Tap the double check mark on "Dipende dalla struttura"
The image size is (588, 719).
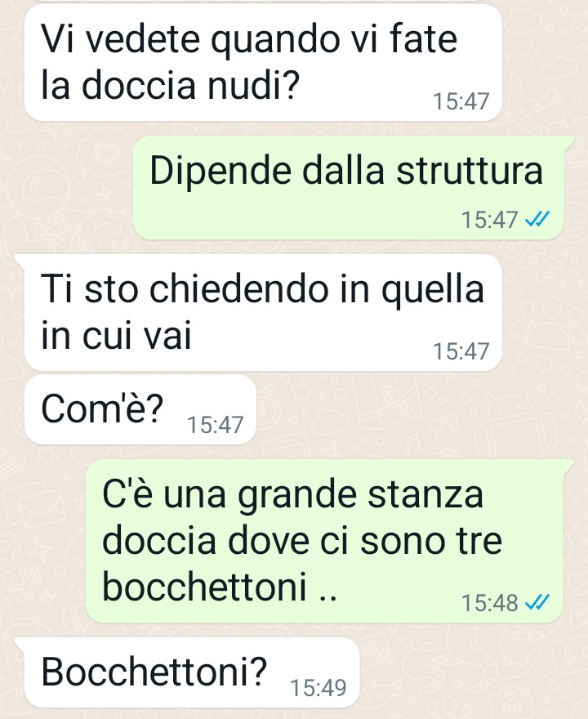pos(537,220)
